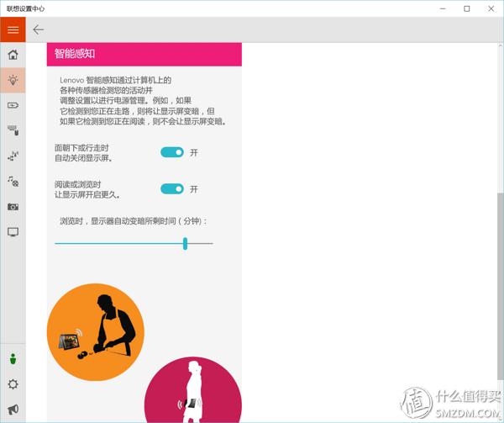Click the Lenovo smart sensing description paragraph
The height and width of the screenshot is (423, 504).
[x=144, y=101]
